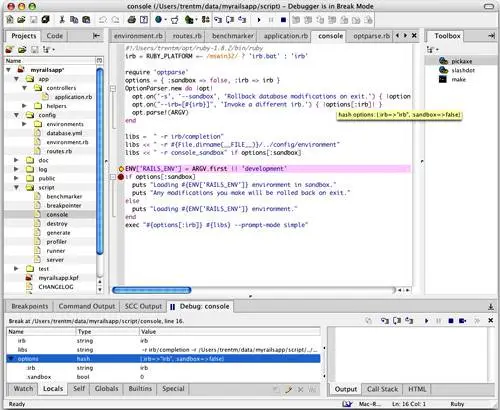This screenshot has width=500, height=410.
Task: Collapse the myrailsapp project node
Action: [9, 70]
